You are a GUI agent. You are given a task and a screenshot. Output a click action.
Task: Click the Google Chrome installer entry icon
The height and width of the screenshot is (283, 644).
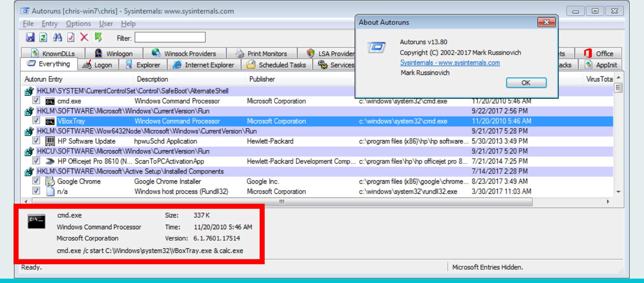[50, 182]
